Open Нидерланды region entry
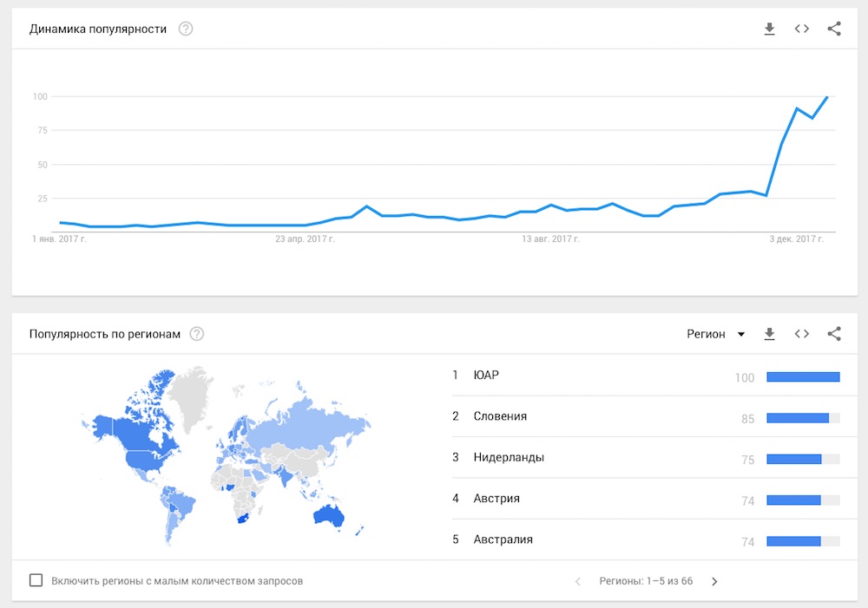Viewport: 868px width, 608px height. 647,458
